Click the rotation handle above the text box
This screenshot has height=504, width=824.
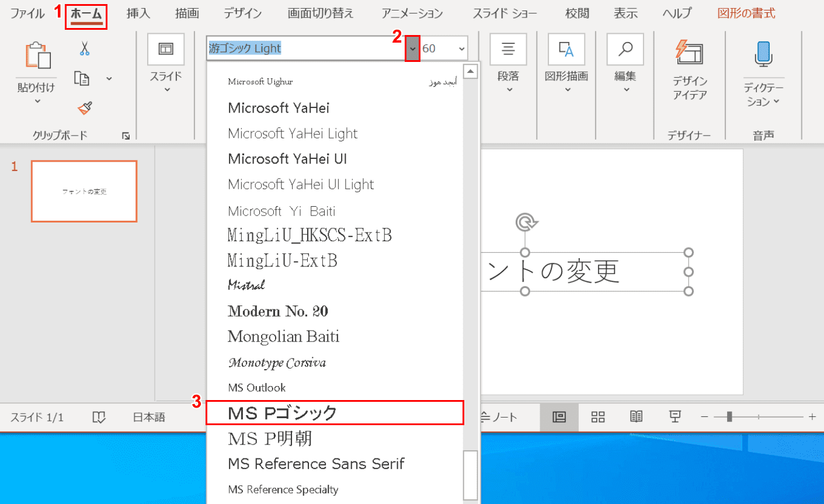click(x=526, y=222)
